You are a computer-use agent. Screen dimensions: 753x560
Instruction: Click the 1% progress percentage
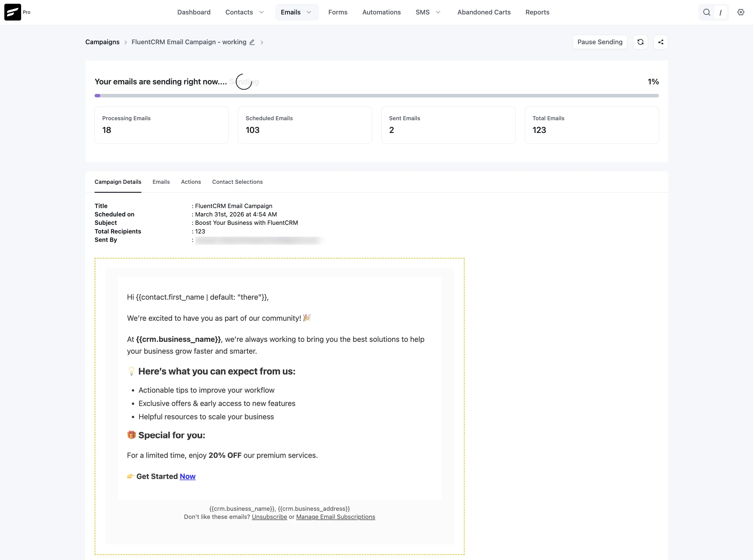click(653, 82)
